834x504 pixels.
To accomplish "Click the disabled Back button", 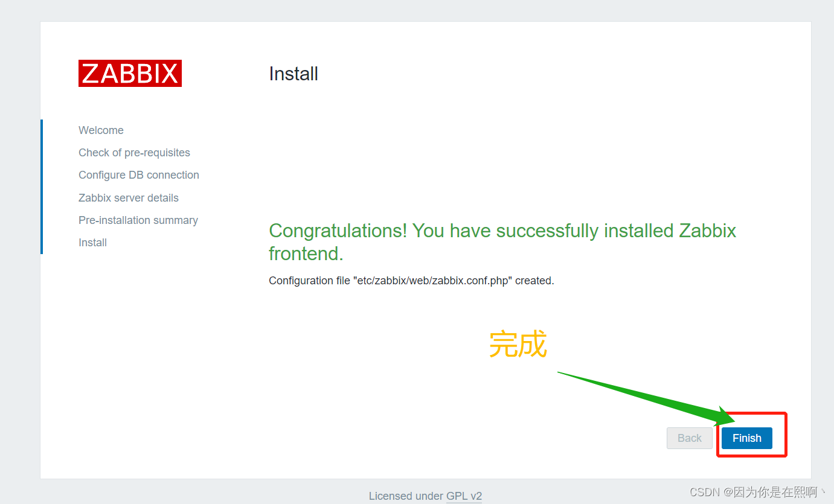I will click(690, 438).
